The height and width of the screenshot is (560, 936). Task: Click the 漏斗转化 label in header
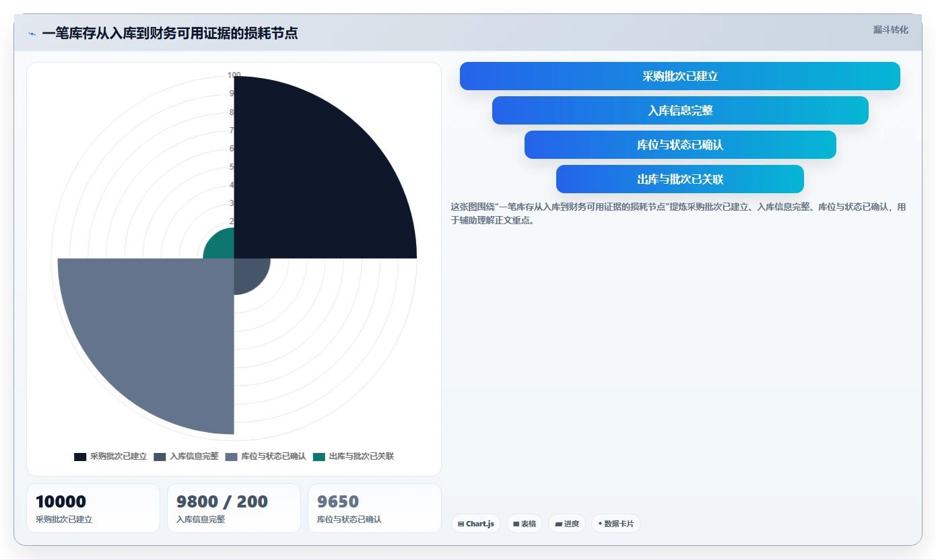coord(890,30)
